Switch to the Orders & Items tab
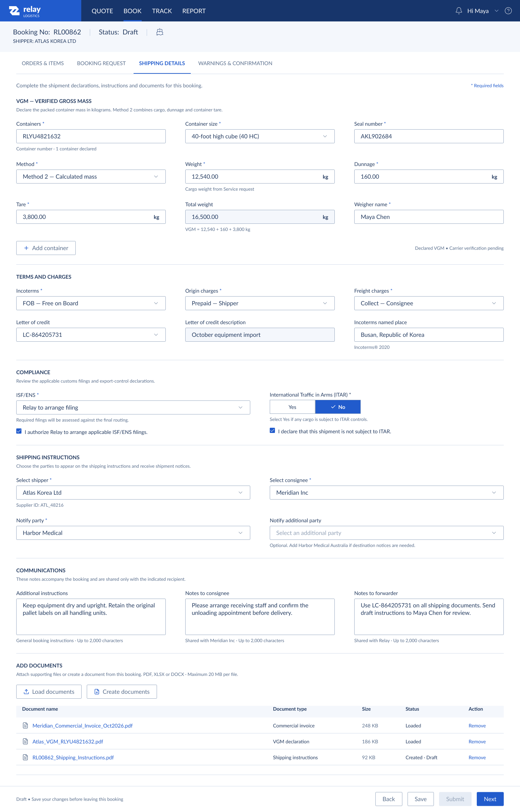 tap(43, 63)
